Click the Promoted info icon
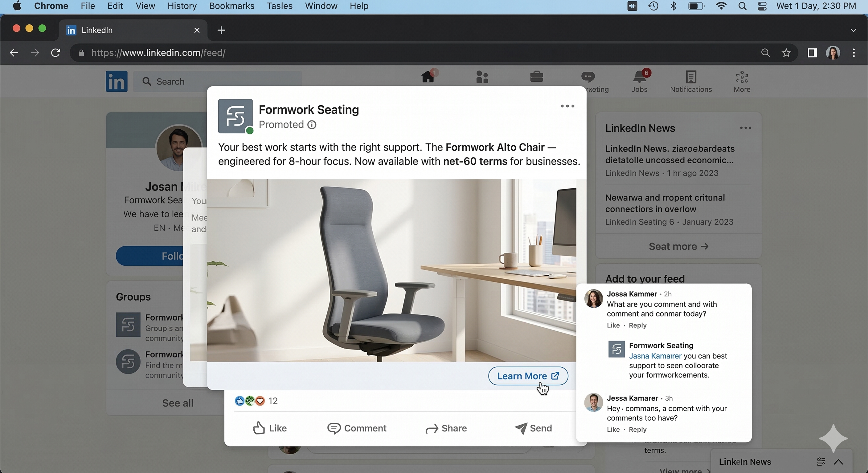 [x=312, y=125]
